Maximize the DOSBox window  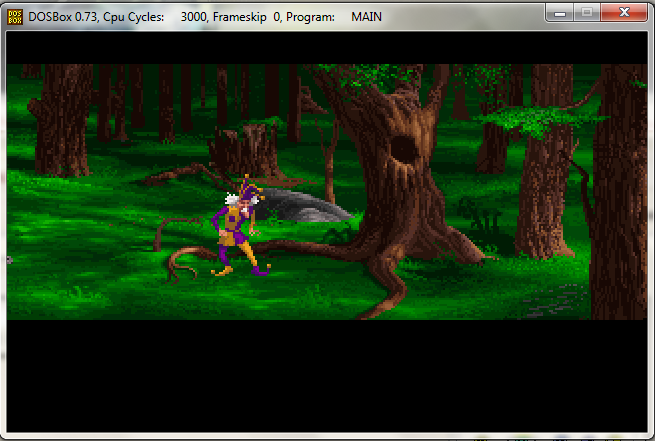[x=587, y=13]
